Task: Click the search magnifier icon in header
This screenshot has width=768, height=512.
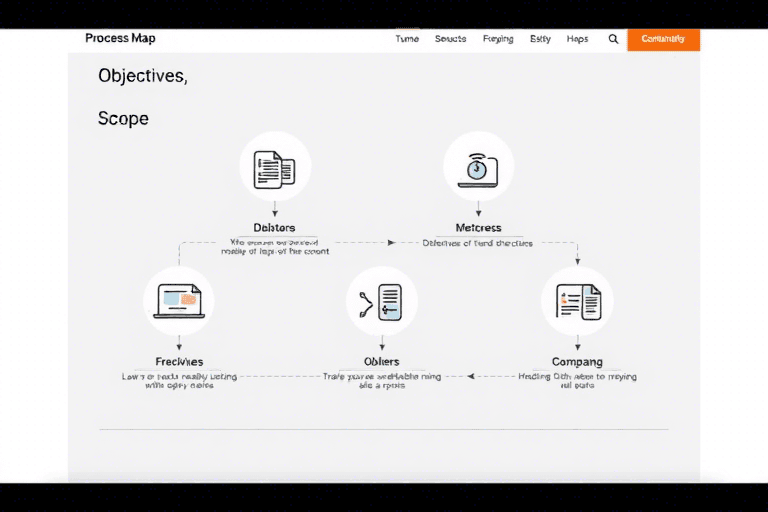Action: pyautogui.click(x=613, y=39)
